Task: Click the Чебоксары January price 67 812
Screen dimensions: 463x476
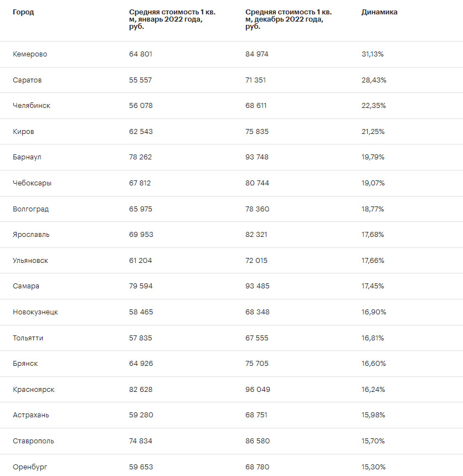Action: 140,183
